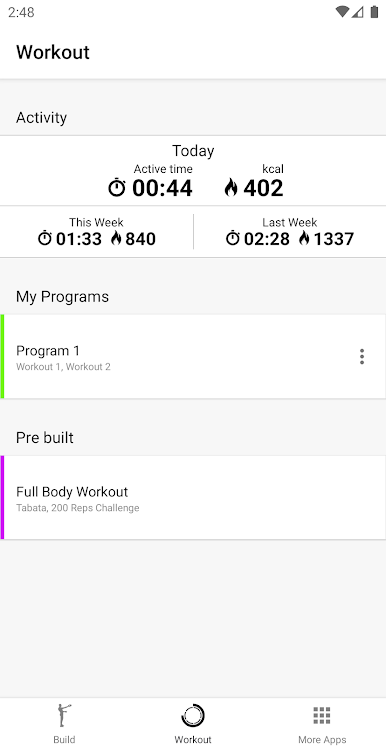The width and height of the screenshot is (386, 746).
Task: Tap the battery status icon
Action: point(375,12)
